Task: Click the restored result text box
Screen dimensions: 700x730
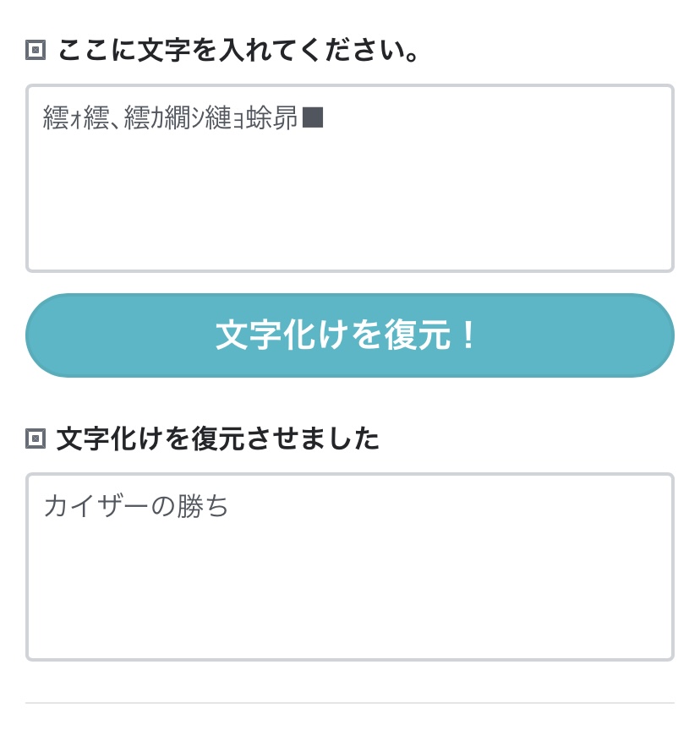Action: (x=350, y=567)
